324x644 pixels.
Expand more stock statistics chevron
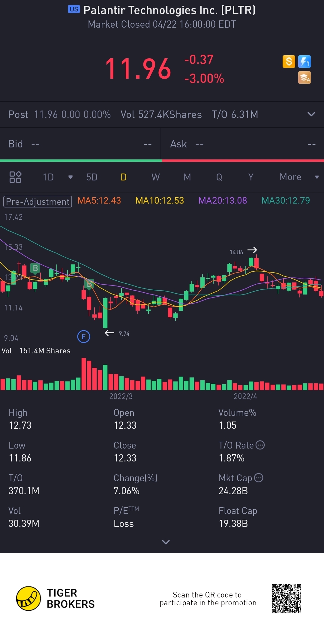click(x=166, y=542)
